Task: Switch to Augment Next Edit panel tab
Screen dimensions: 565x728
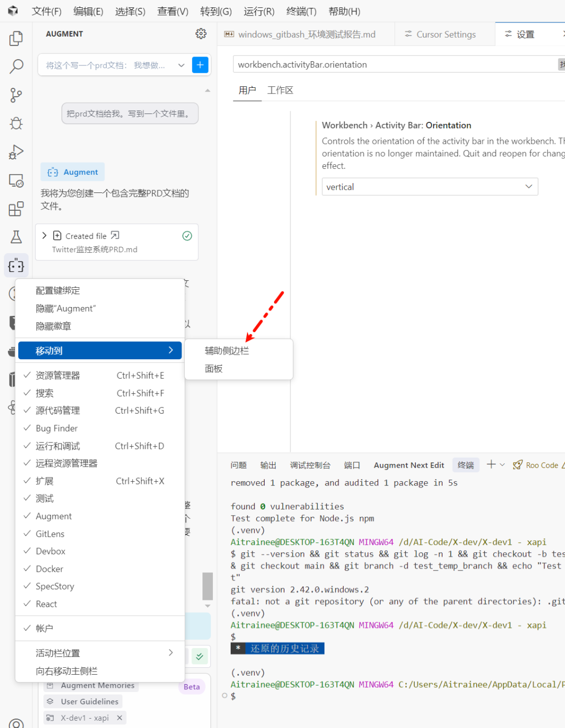Action: (409, 465)
